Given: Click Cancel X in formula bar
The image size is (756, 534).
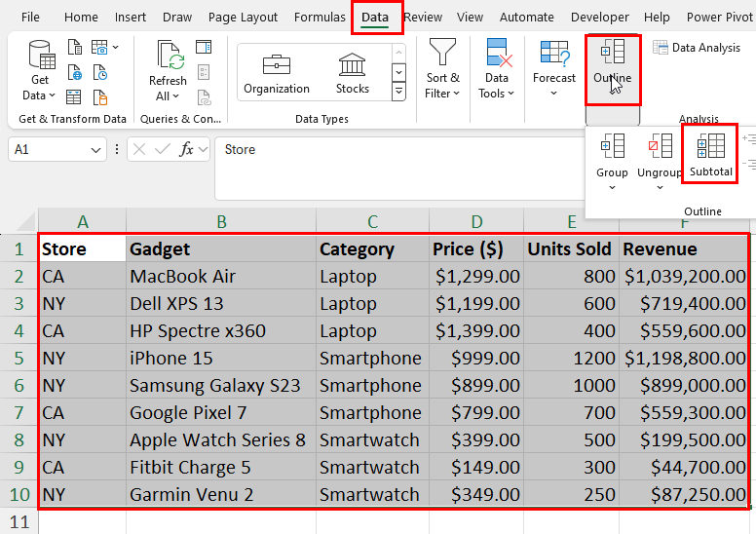Looking at the screenshot, I should [x=139, y=149].
